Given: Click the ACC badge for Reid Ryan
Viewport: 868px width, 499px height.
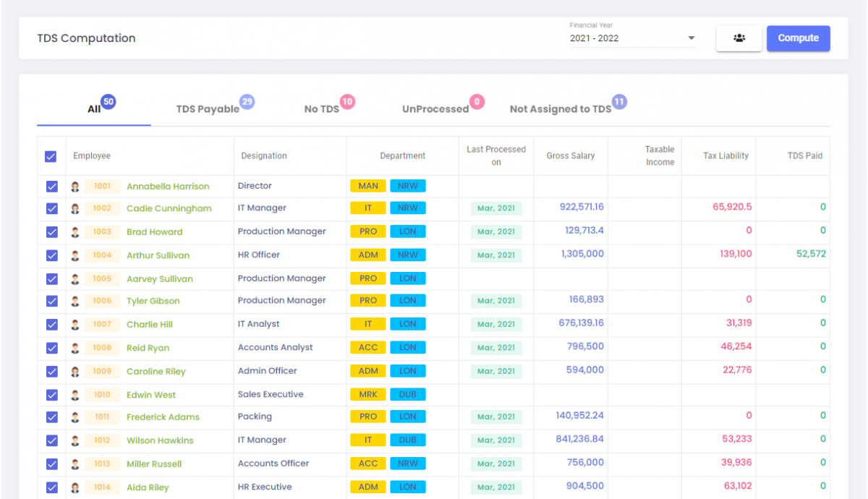Looking at the screenshot, I should pos(367,347).
